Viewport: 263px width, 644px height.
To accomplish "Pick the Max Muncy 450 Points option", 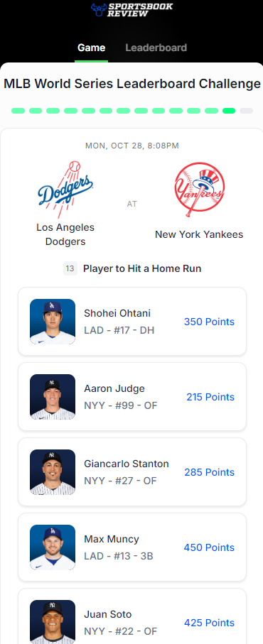I will pyautogui.click(x=132, y=547).
